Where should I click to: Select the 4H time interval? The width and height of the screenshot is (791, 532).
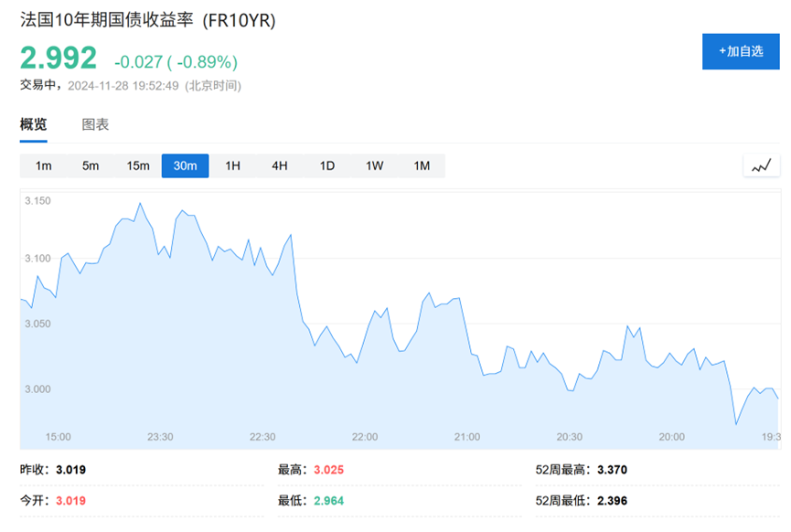pos(279,165)
